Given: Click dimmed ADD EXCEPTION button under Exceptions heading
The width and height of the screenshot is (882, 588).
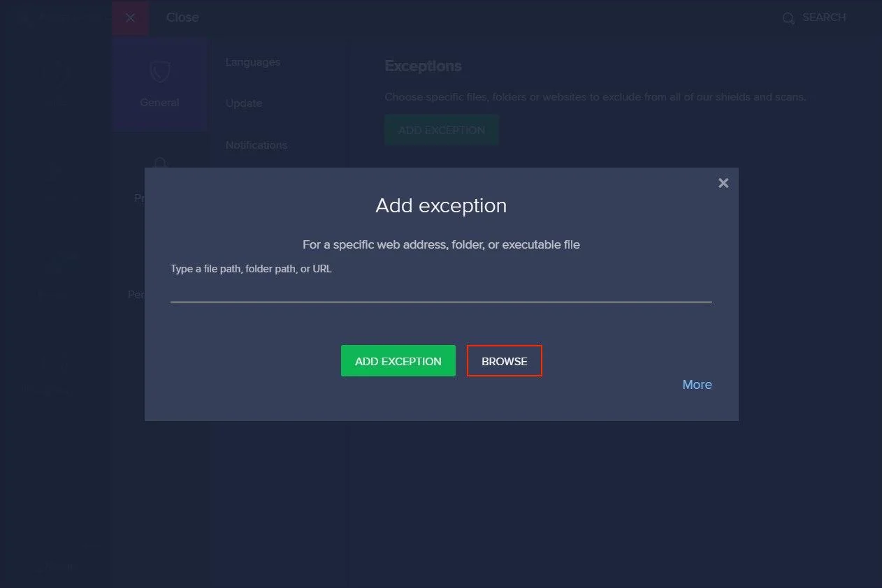Looking at the screenshot, I should (441, 131).
